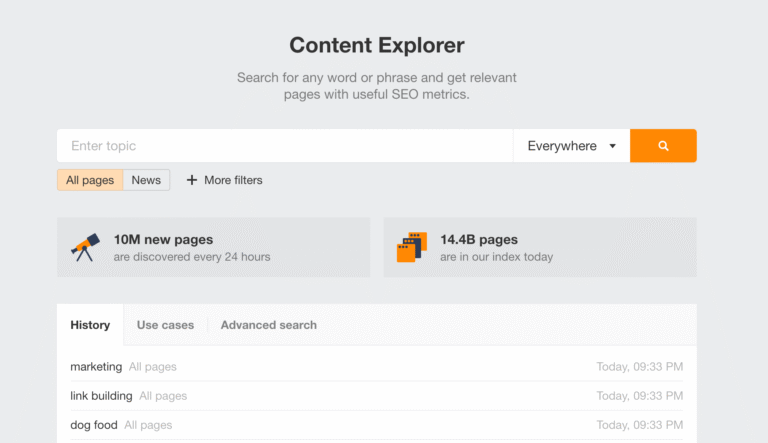Click the orange magnifier search button
The height and width of the screenshot is (443, 768).
click(x=663, y=146)
